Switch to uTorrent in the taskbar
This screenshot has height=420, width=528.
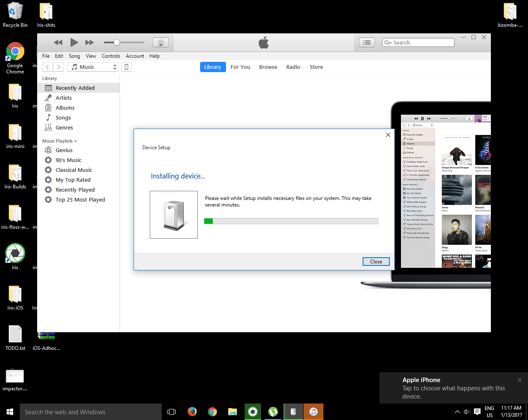(x=273, y=412)
